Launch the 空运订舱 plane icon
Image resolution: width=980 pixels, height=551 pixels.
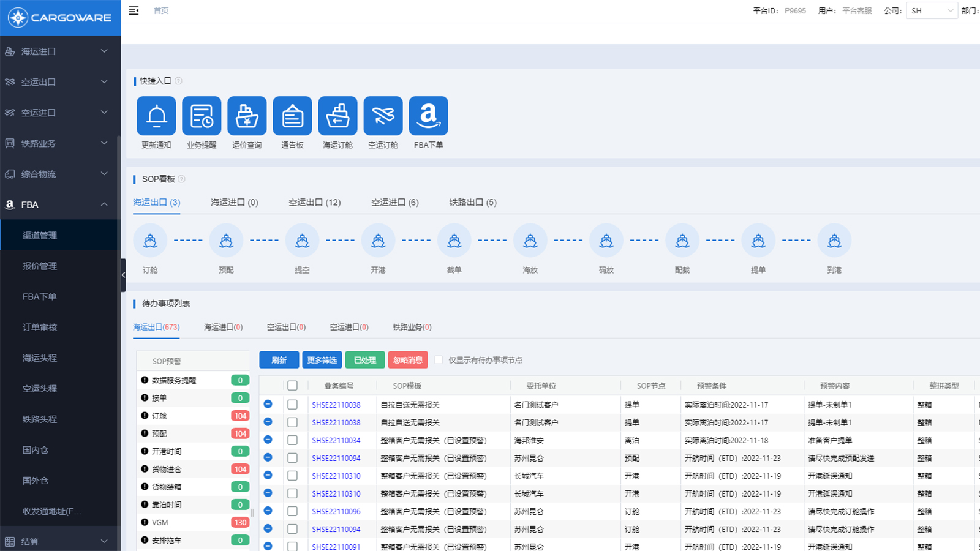(383, 116)
